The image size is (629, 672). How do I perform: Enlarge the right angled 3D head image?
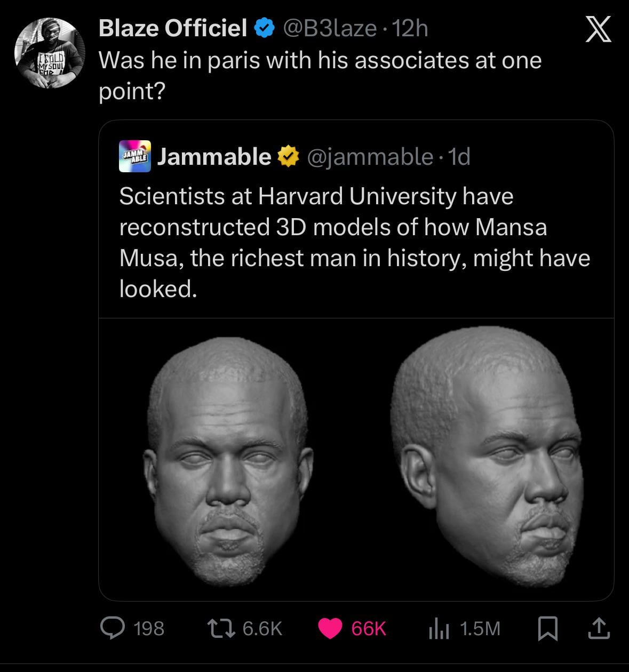(487, 459)
